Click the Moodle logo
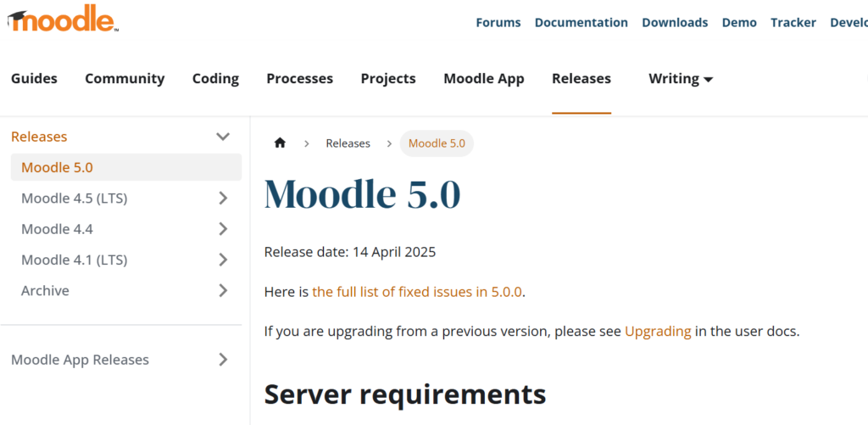 pos(63,21)
